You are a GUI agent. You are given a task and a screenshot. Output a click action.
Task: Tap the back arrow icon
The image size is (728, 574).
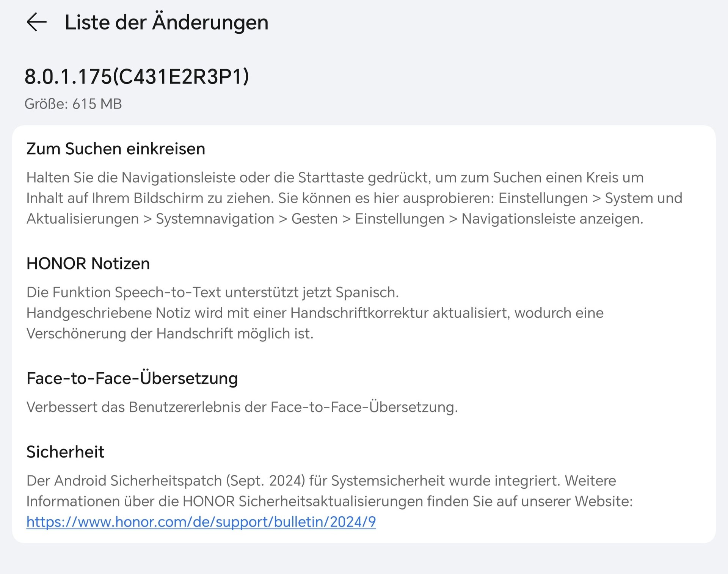37,22
